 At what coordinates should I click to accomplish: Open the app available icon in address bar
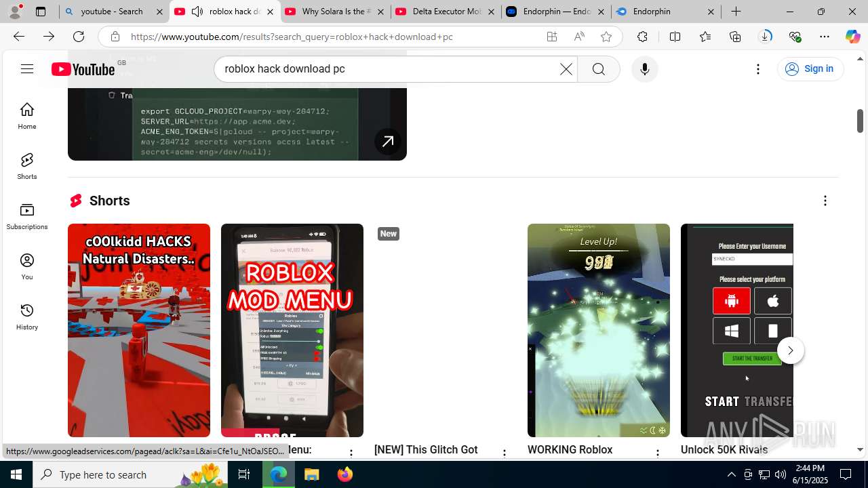click(552, 37)
